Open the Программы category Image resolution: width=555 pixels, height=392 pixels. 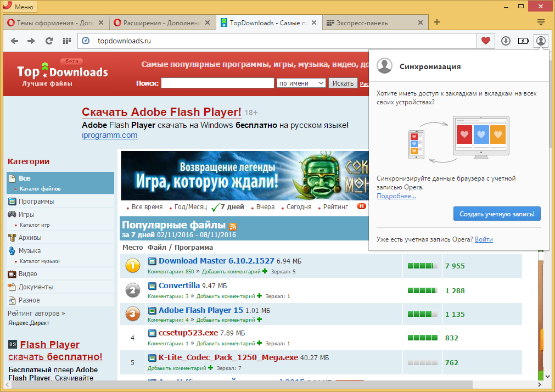pos(36,201)
